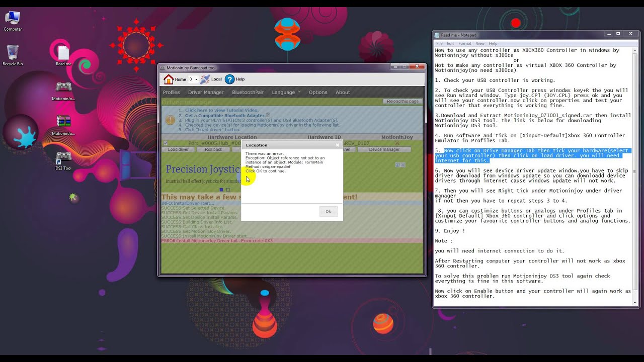Open Notepad Format menu
This screenshot has height=362, width=644.
tap(465, 44)
